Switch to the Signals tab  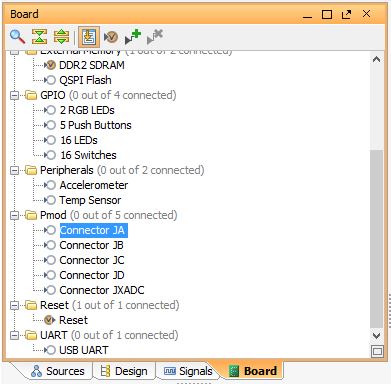coord(188,371)
